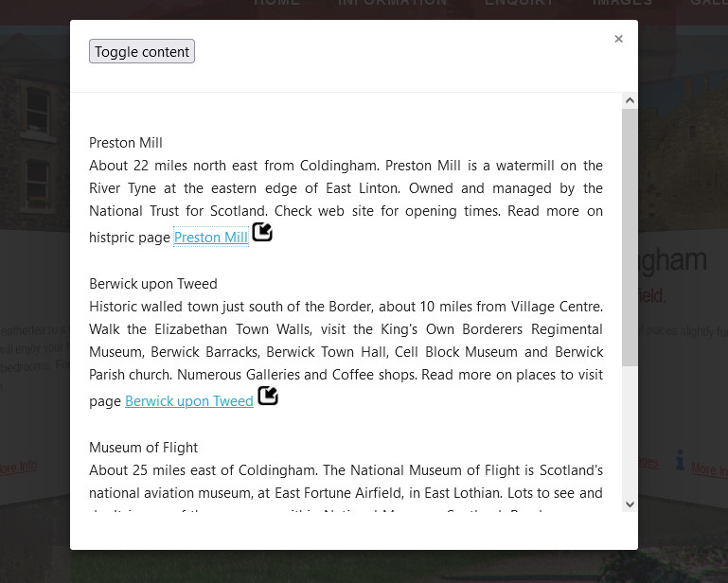The width and height of the screenshot is (728, 583).
Task: Click the Berwick upon Tweed section heading
Action: 153,284
